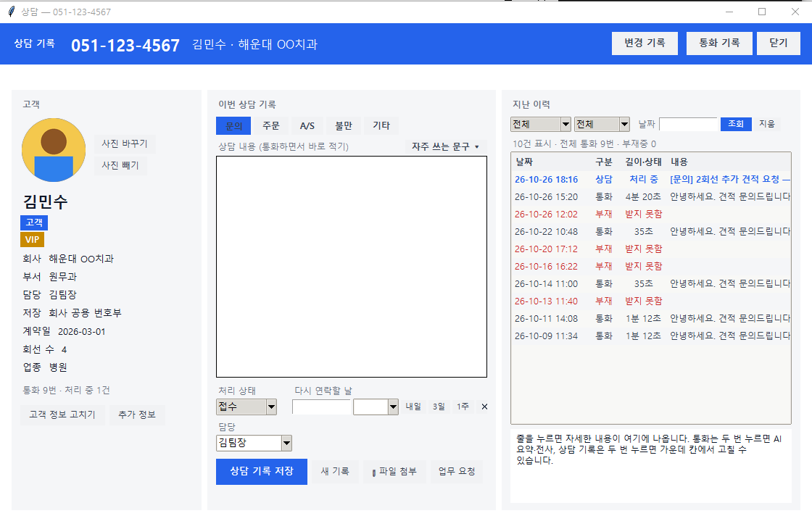Viewport: 812px width, 516px height.
Task: Select history row 26-10-11 14:08
Action: coord(651,319)
